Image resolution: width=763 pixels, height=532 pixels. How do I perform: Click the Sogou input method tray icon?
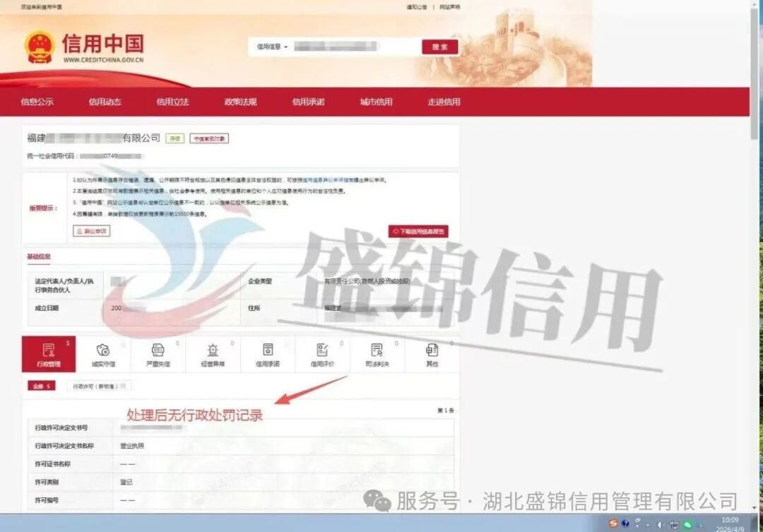click(x=613, y=524)
